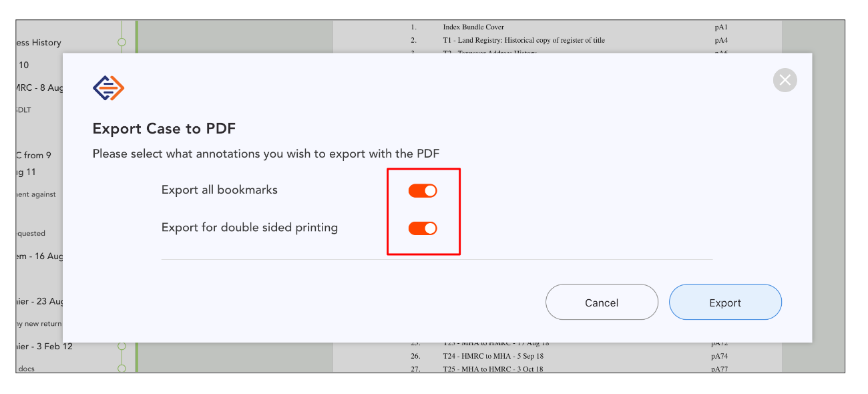Toggle the Export all bookmarks switch
868x394 pixels.
(x=423, y=191)
